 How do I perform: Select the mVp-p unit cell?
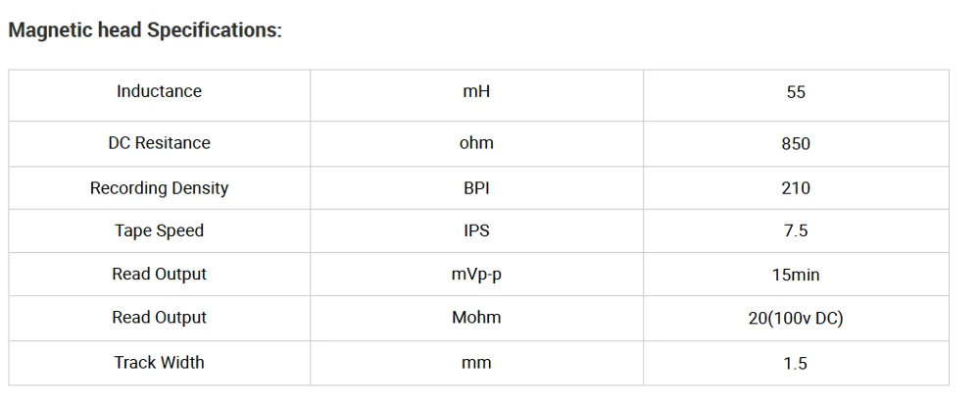click(x=476, y=275)
